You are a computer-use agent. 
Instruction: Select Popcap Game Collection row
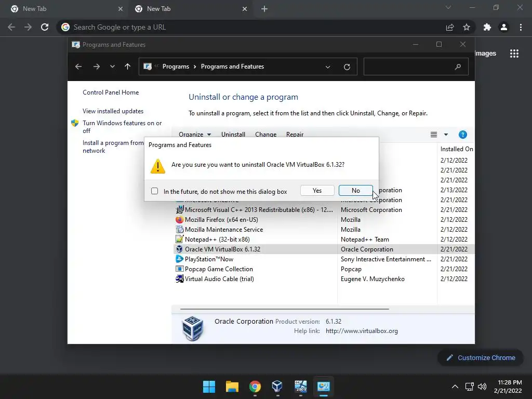click(324, 269)
